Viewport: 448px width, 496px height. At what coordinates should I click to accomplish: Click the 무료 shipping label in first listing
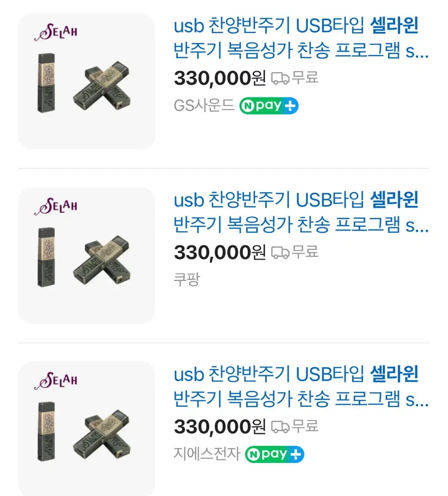point(305,77)
